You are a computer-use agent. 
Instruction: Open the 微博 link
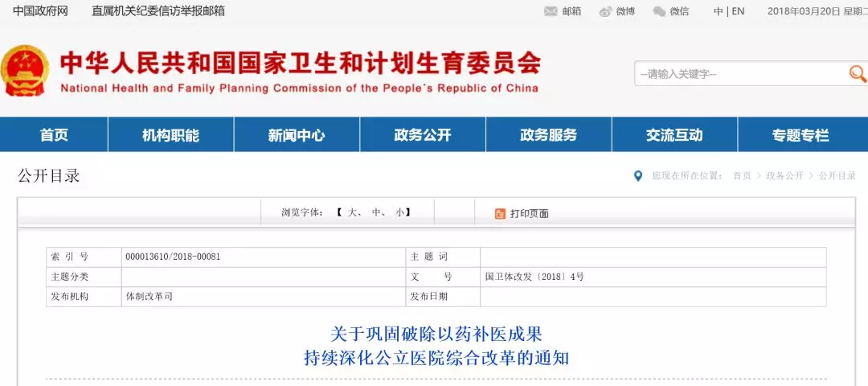pyautogui.click(x=625, y=11)
